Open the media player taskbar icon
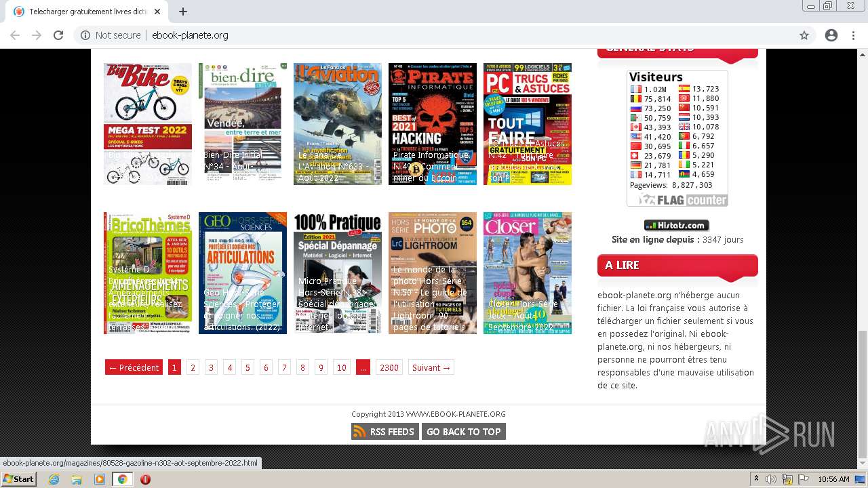Viewport: 868px width, 488px height. 100,479
